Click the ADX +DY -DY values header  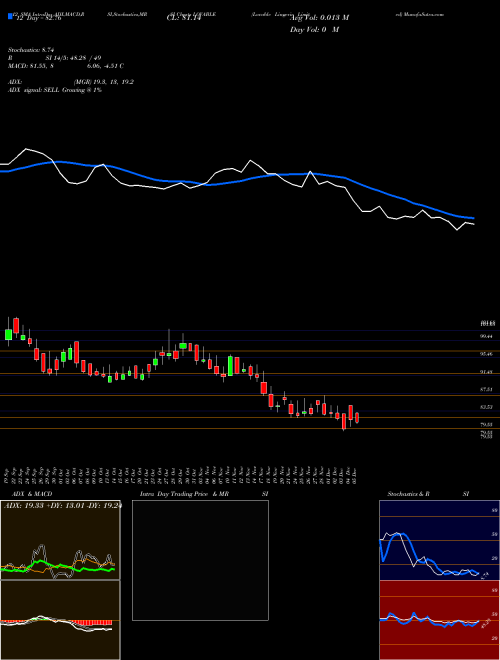click(x=62, y=506)
